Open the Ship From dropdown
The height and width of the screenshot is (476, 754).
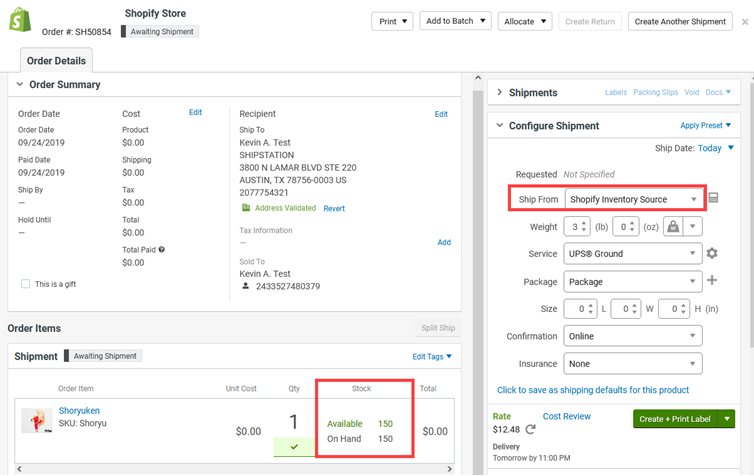point(633,199)
